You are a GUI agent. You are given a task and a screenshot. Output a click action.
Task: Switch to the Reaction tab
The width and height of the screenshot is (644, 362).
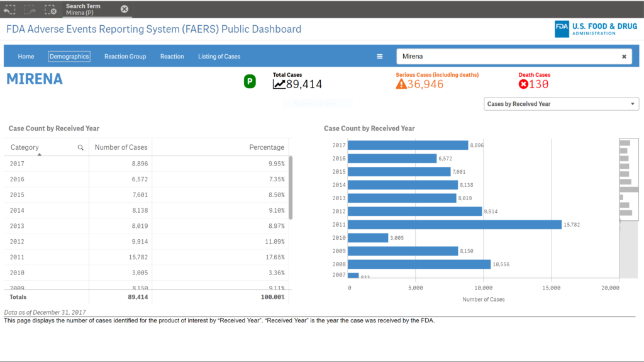click(172, 57)
